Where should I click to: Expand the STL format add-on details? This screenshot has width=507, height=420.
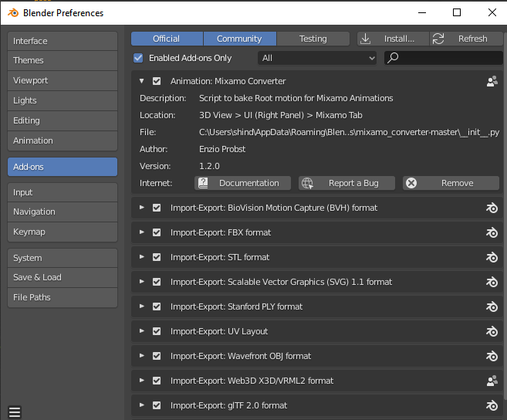(x=142, y=257)
